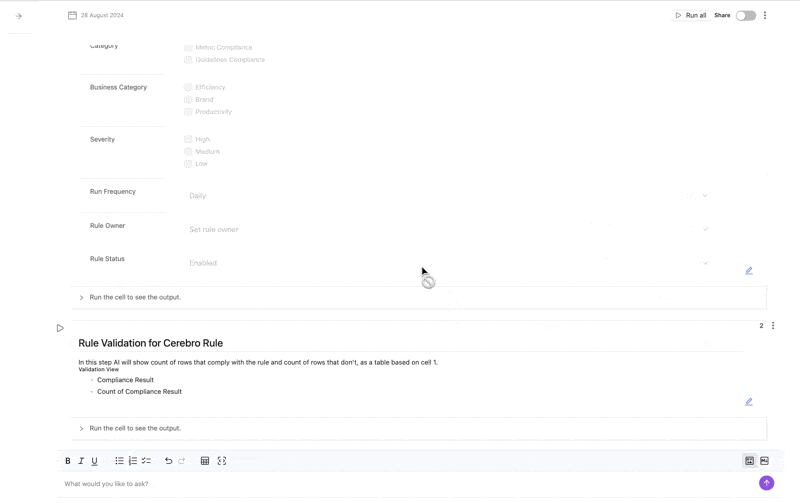Insert a bulleted list
Image resolution: width=800 pixels, height=503 pixels.
click(x=119, y=461)
